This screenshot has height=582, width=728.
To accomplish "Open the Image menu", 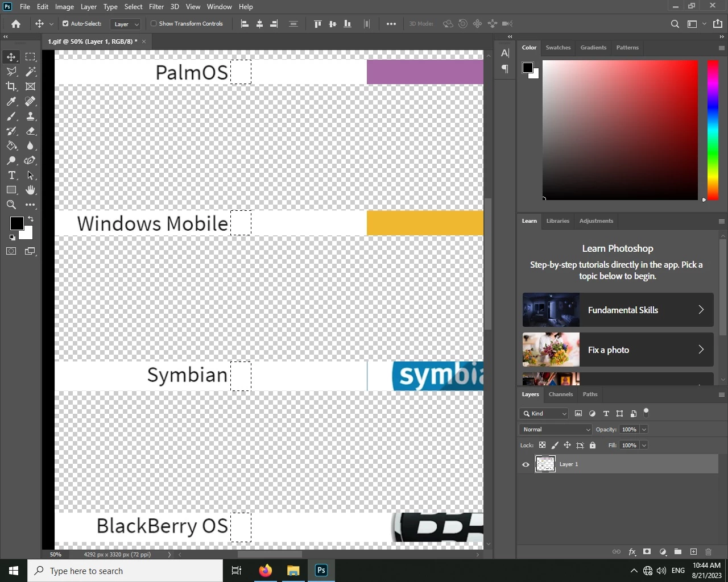I will [x=64, y=7].
